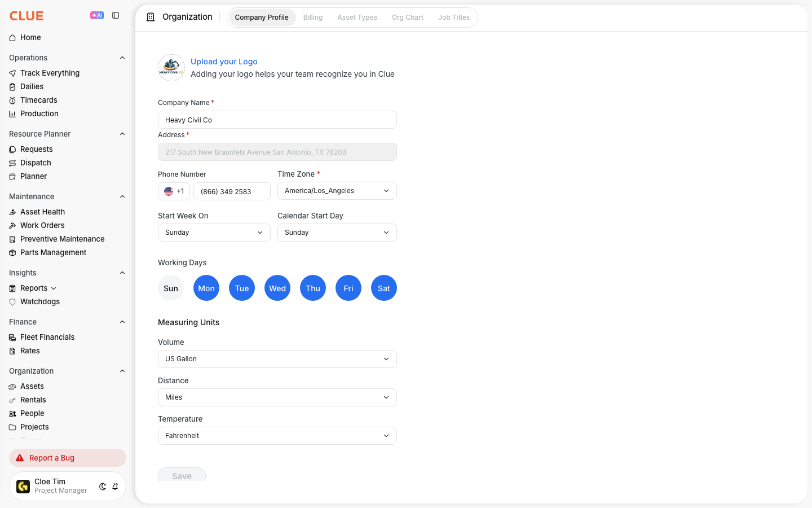Click the Upload your Logo link
Screen dimensions: 812x508
point(224,62)
